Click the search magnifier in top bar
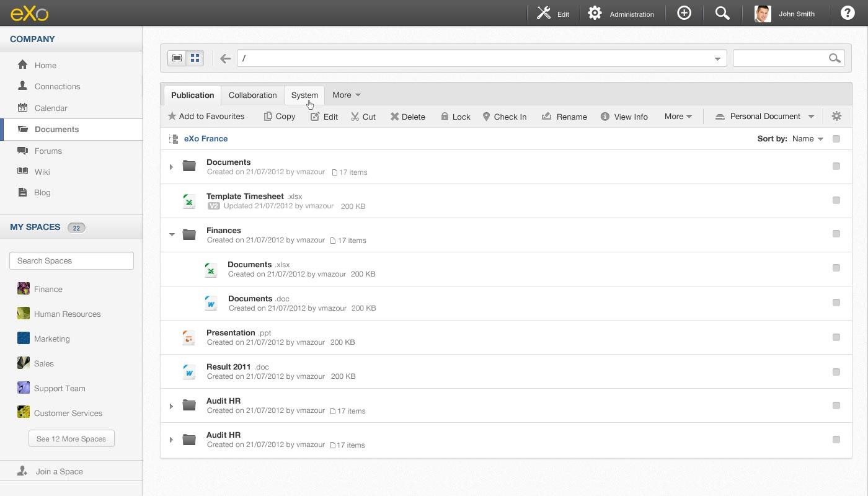The image size is (868, 496). pos(722,13)
